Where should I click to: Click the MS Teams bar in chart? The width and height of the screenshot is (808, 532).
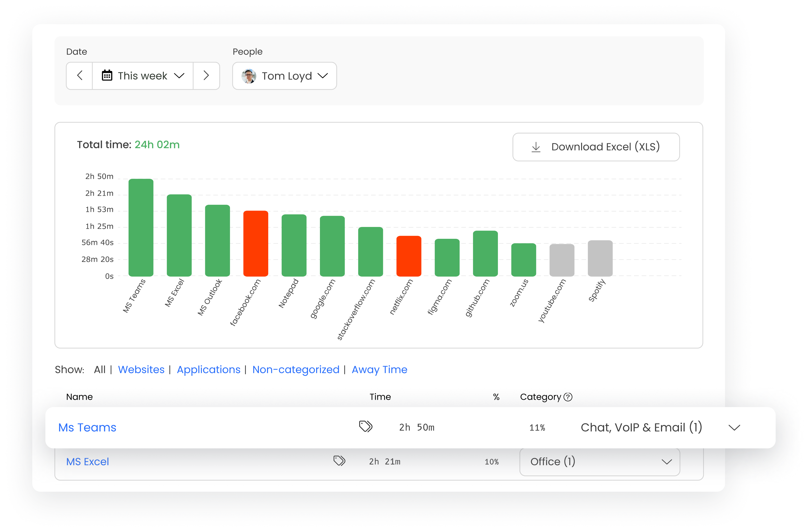(141, 227)
